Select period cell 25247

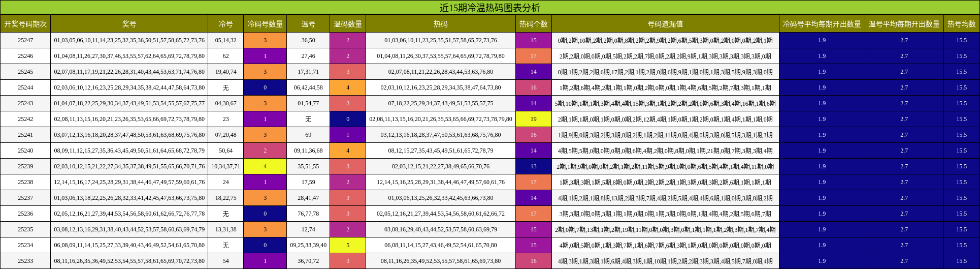(25, 40)
